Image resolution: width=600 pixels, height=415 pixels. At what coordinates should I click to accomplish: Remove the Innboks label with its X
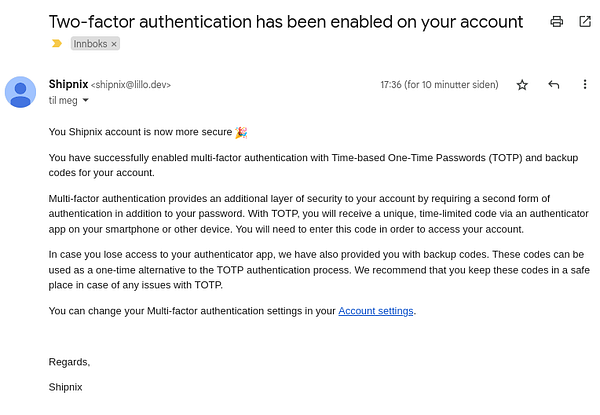(114, 44)
